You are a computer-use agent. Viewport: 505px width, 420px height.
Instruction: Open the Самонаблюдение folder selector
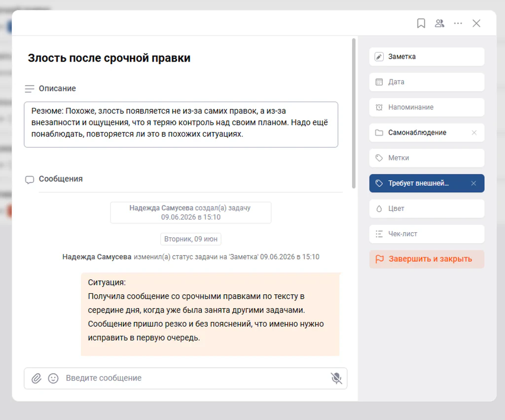click(427, 133)
